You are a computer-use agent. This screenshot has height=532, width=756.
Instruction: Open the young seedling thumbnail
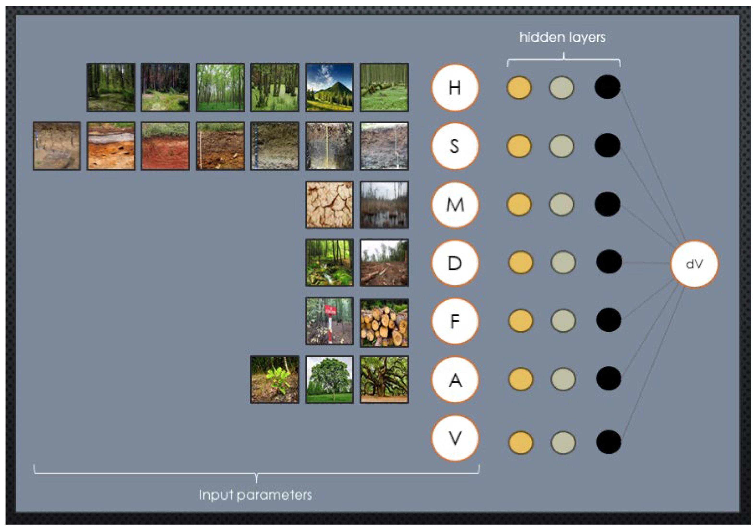click(x=275, y=379)
